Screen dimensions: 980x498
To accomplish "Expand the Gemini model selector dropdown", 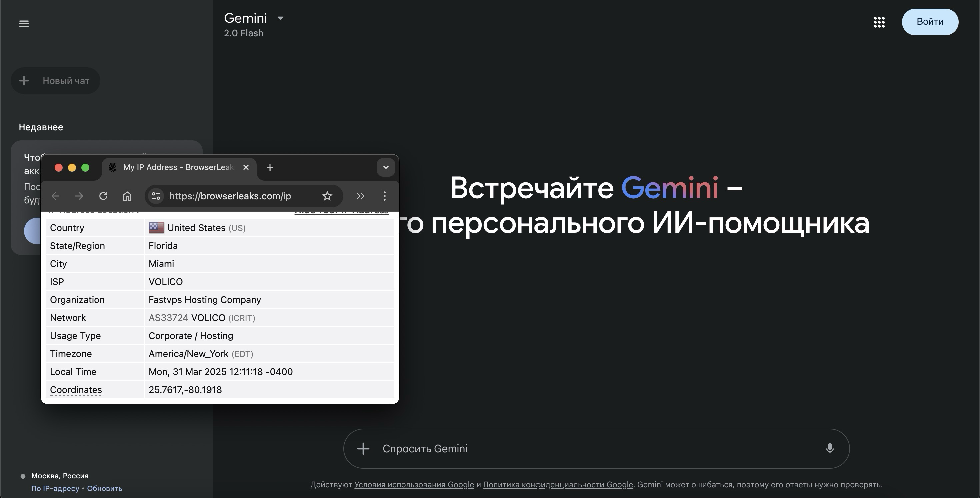I will pyautogui.click(x=280, y=18).
